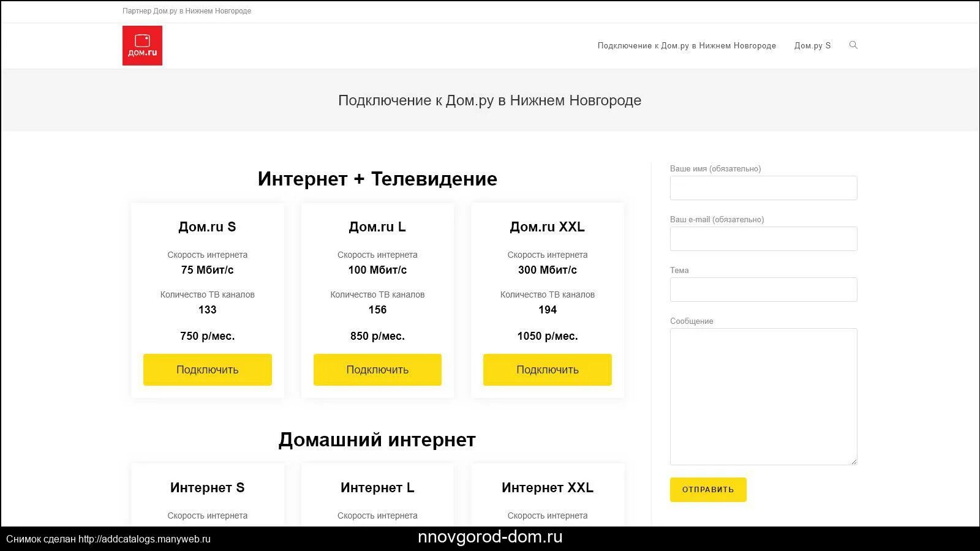The image size is (980, 551).
Task: Open the 'Дом.ру S' menu item
Action: tap(812, 46)
